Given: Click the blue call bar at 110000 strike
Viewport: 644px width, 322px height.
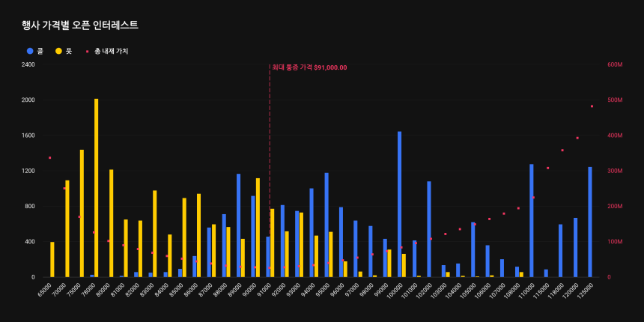Looking at the screenshot, I should [531, 220].
